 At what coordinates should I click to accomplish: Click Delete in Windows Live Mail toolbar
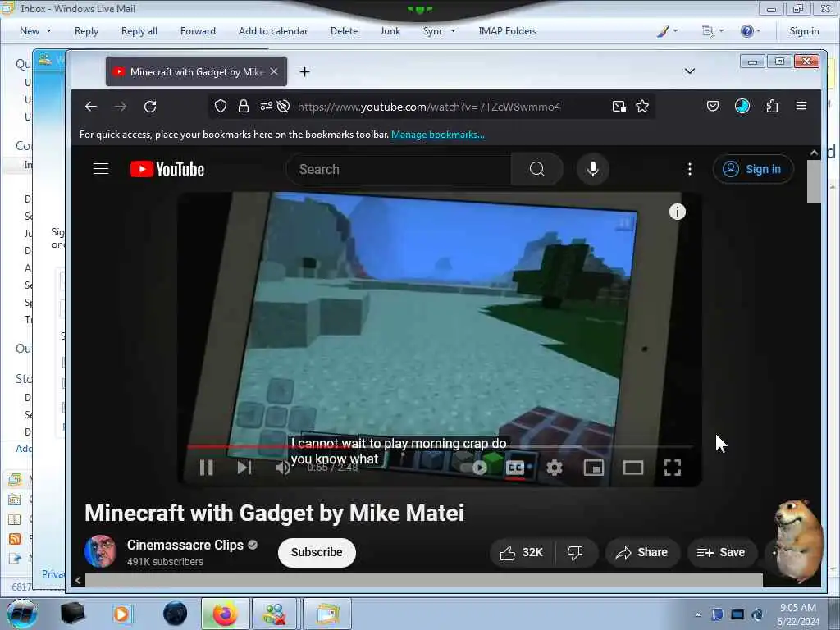click(344, 31)
